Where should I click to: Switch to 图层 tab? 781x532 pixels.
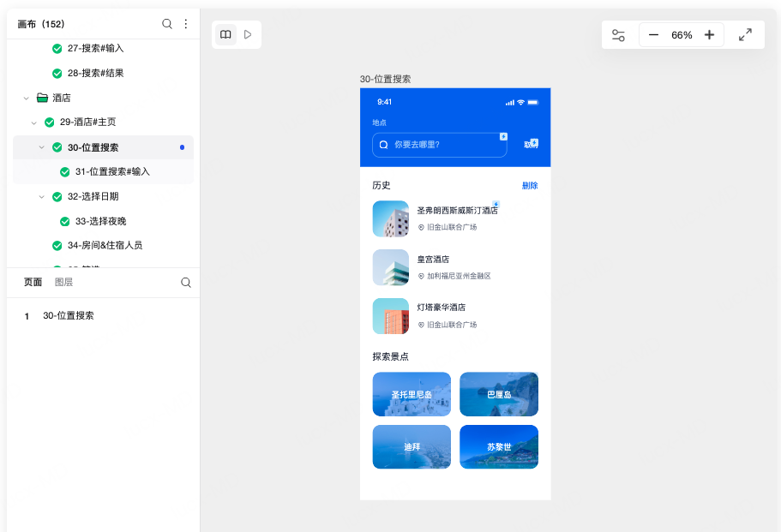click(x=63, y=282)
